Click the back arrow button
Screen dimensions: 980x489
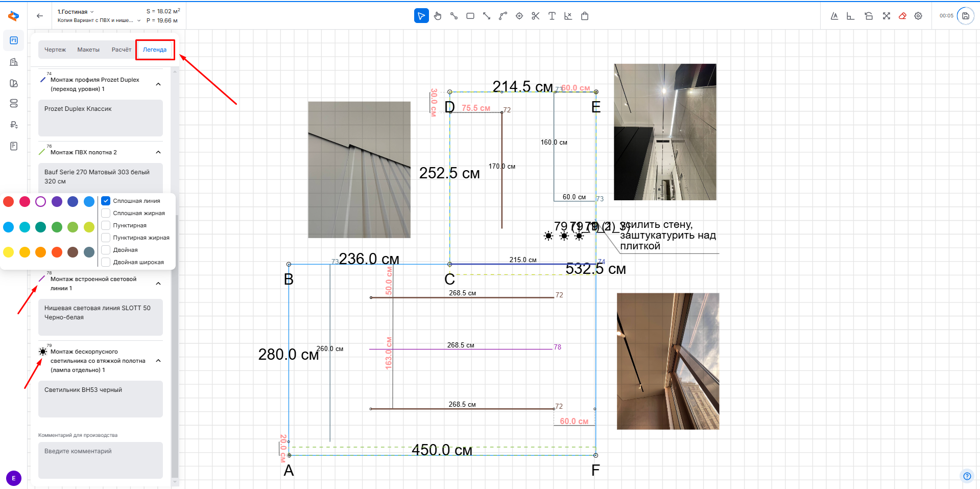click(40, 16)
